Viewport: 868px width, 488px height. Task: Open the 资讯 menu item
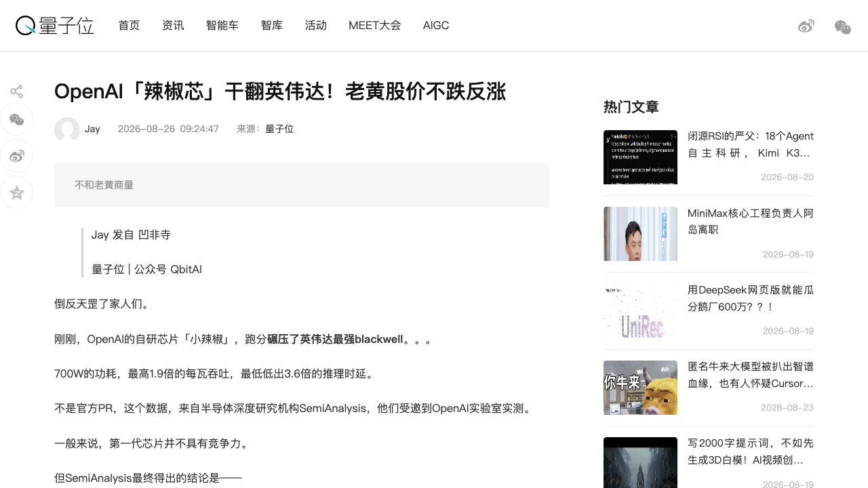coord(173,26)
